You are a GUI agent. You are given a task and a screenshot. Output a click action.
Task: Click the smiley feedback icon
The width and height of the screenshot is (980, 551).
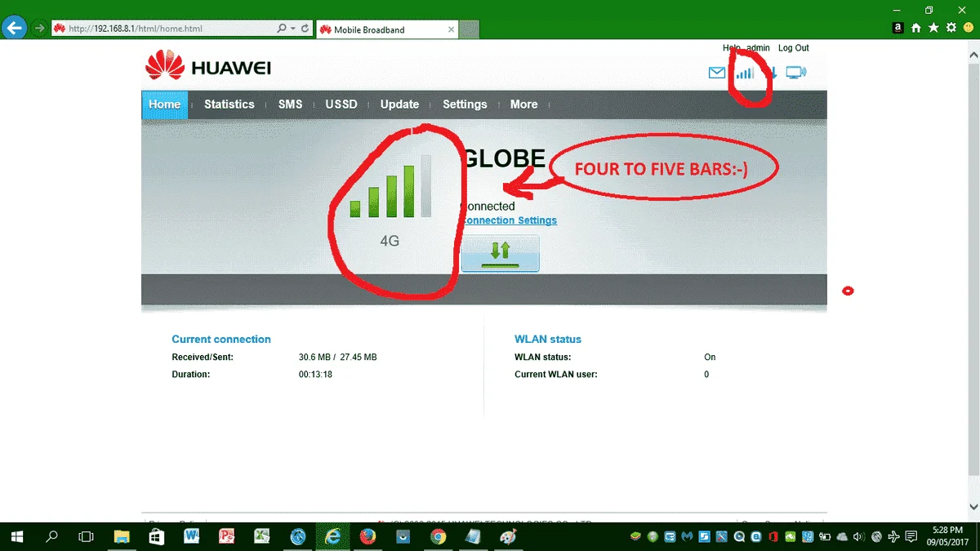pos(968,28)
